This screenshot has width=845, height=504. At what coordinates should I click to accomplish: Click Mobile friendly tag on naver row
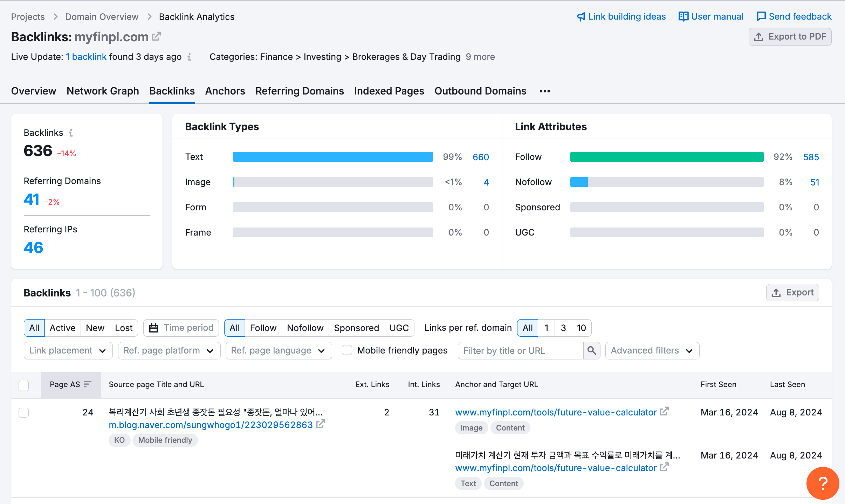pos(165,440)
